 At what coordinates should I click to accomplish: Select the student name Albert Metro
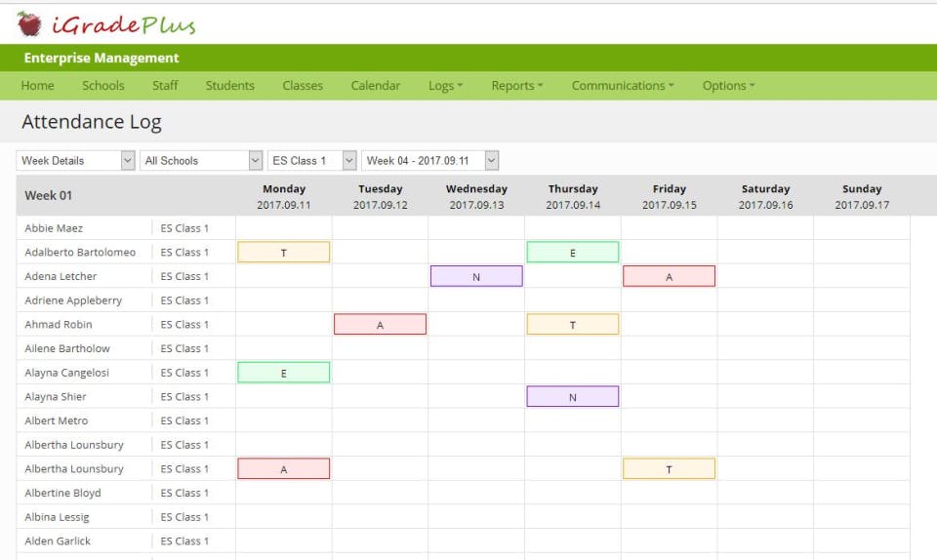pyautogui.click(x=57, y=420)
